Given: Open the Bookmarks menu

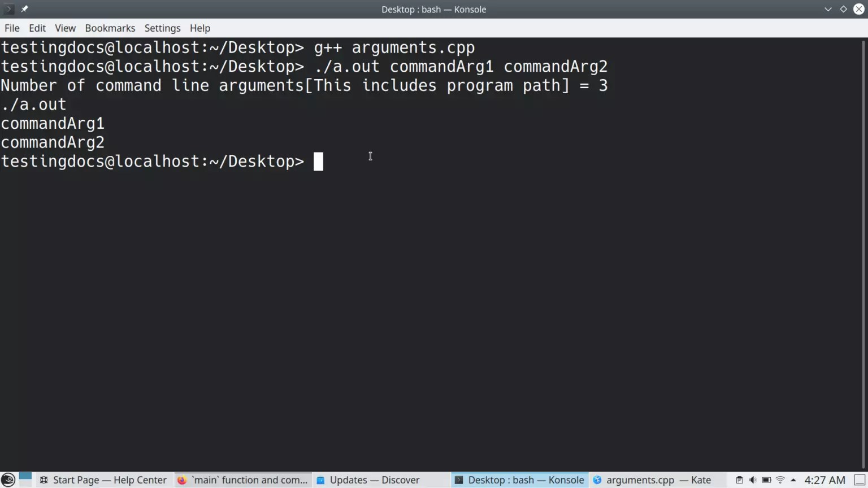Looking at the screenshot, I should [110, 28].
